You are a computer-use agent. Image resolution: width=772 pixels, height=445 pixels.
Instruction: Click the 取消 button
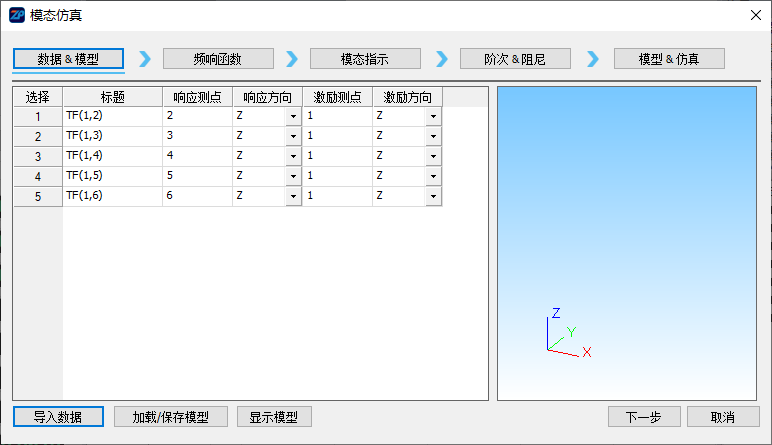[723, 416]
